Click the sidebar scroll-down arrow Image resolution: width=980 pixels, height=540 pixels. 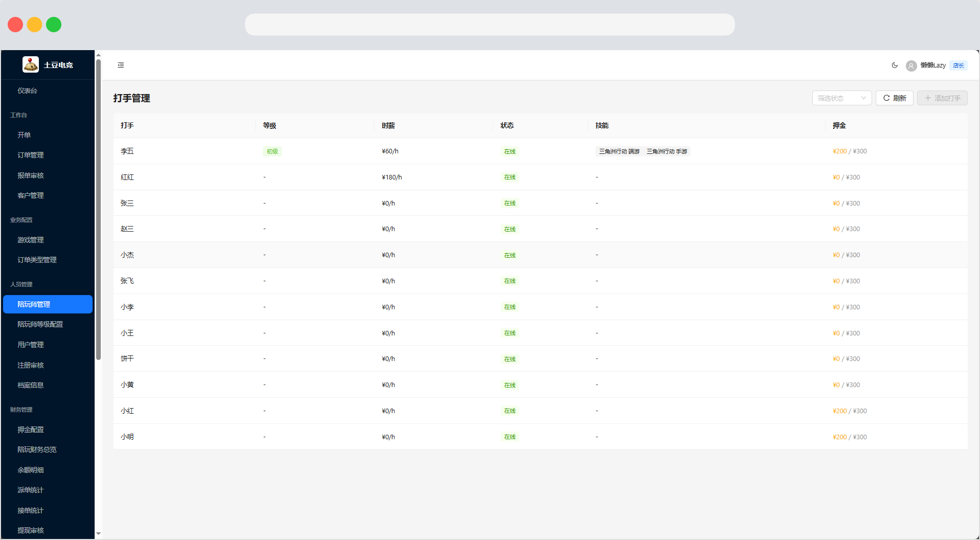(x=98, y=534)
